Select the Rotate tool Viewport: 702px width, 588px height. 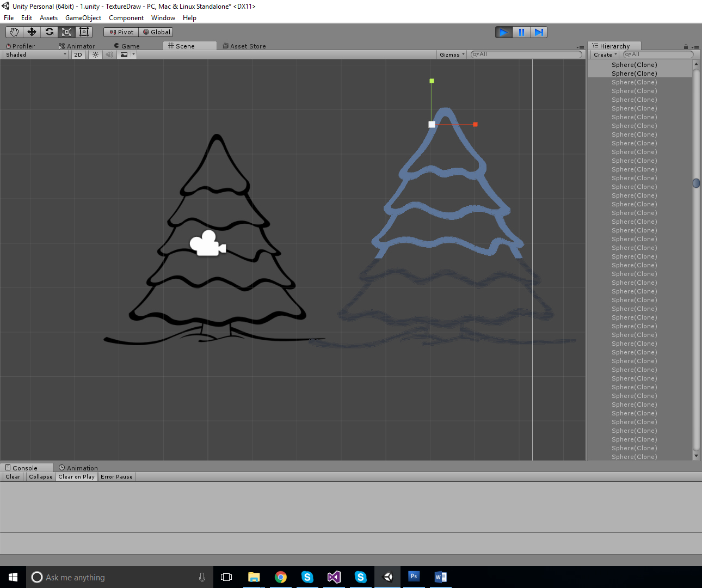(49, 32)
